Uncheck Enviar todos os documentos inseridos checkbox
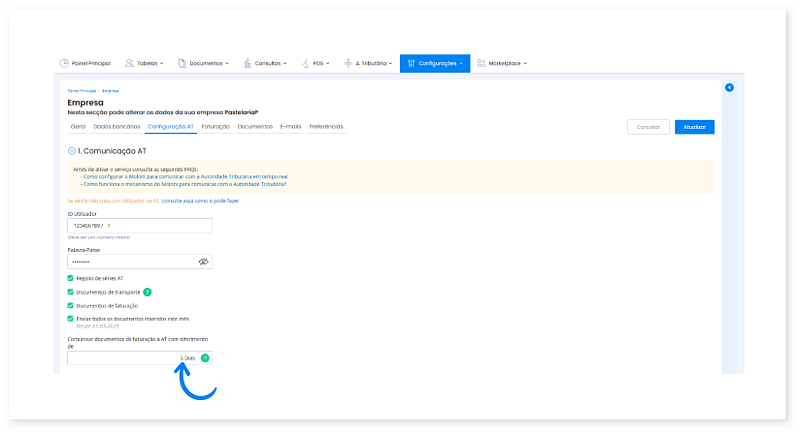 (x=70, y=318)
